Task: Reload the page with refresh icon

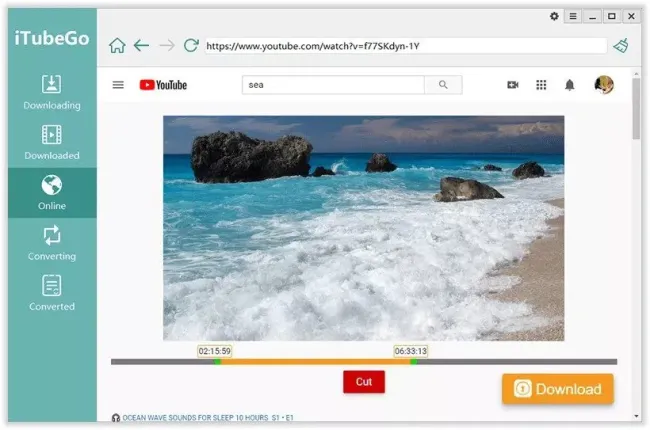Action: click(x=191, y=45)
